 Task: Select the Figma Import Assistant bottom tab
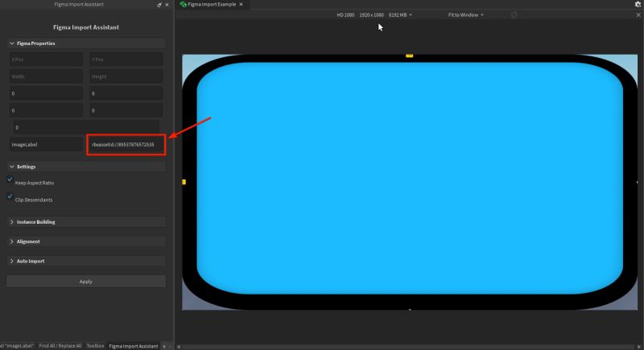(x=134, y=346)
